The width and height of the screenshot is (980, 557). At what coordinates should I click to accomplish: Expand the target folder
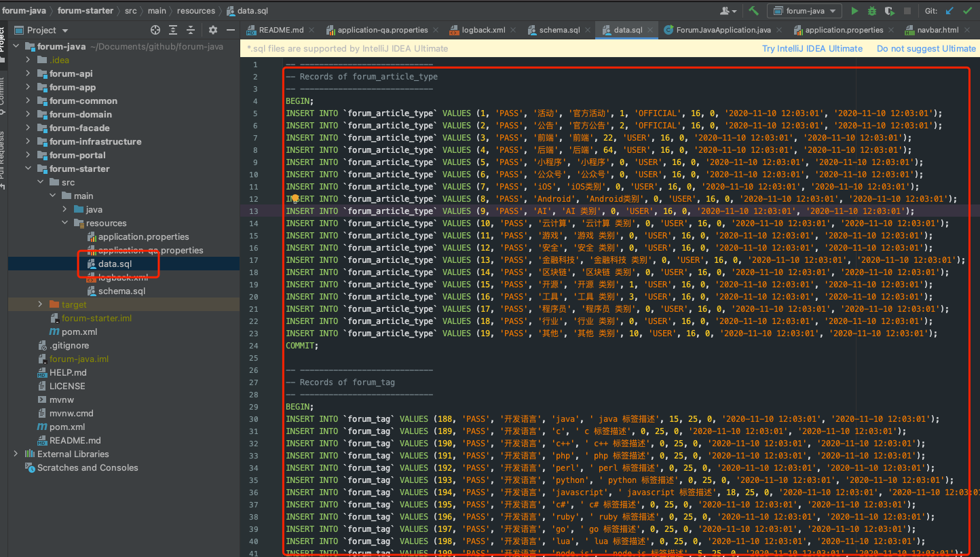point(40,304)
